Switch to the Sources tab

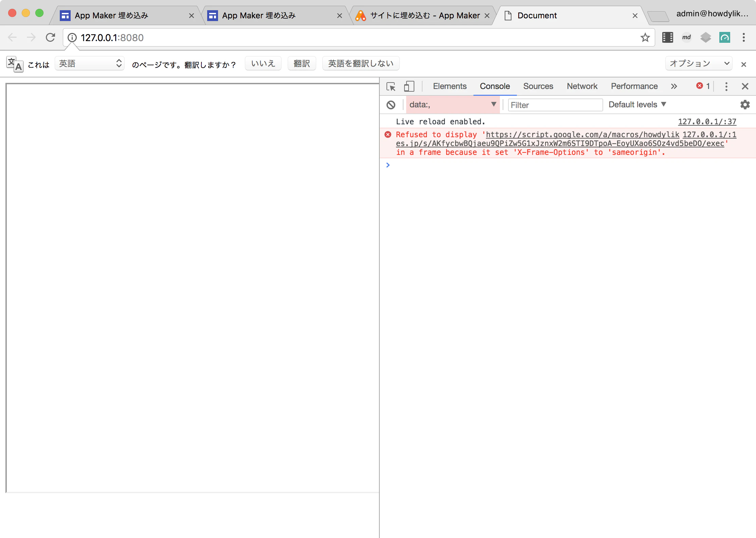pos(538,86)
